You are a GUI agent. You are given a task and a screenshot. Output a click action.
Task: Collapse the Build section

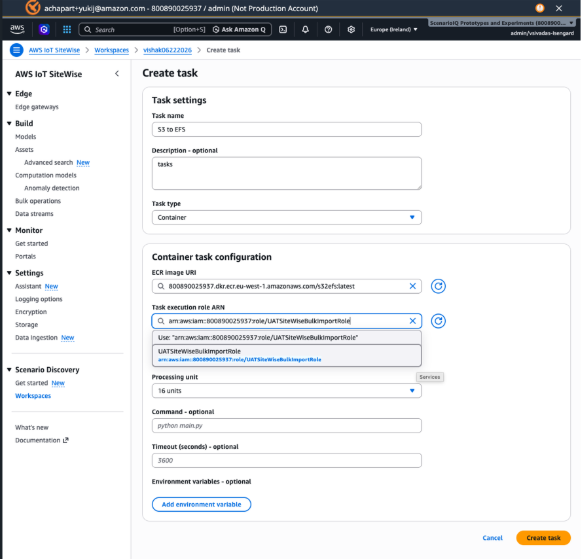point(9,123)
